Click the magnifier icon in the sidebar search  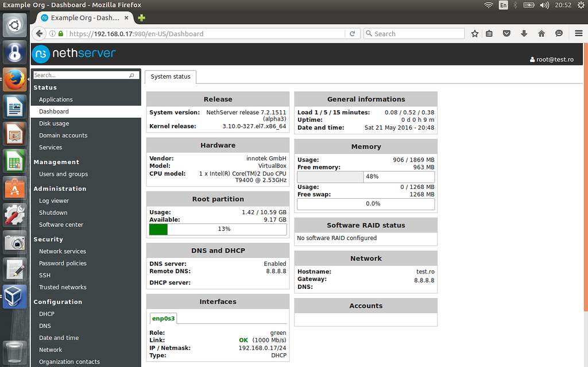click(x=133, y=75)
